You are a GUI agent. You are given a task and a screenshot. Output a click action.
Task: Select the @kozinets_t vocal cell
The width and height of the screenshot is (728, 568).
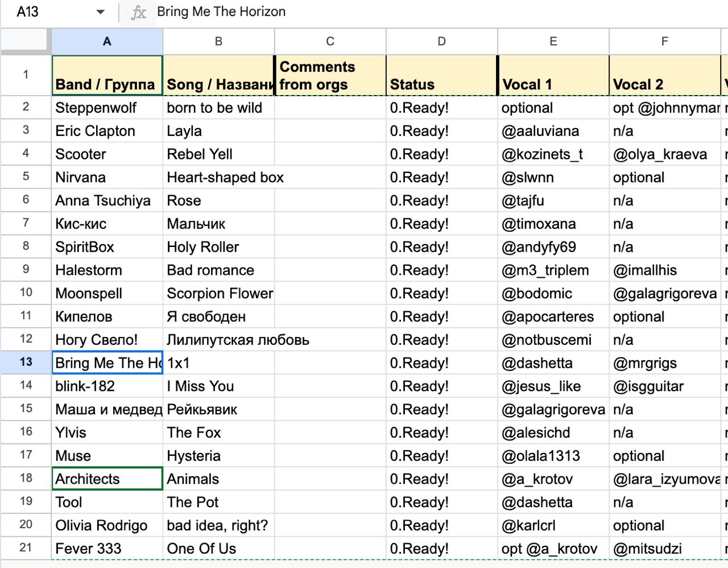point(553,154)
